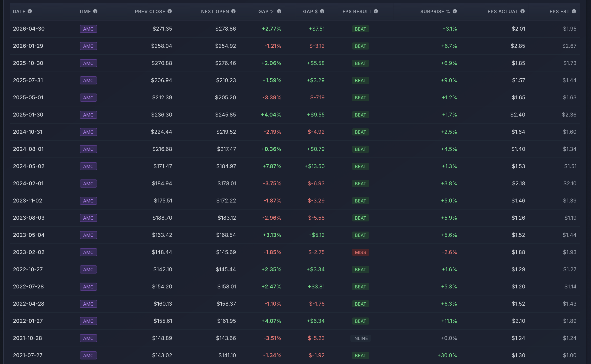The image size is (591, 364).
Task: Select the date 2022-07-28
Action: pos(28,287)
